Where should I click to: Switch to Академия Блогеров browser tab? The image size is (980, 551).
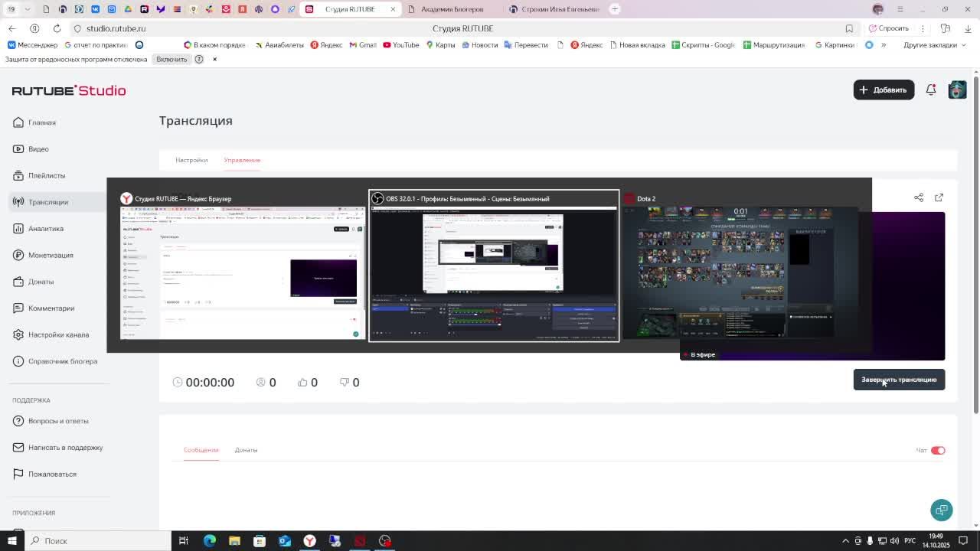[x=447, y=9]
